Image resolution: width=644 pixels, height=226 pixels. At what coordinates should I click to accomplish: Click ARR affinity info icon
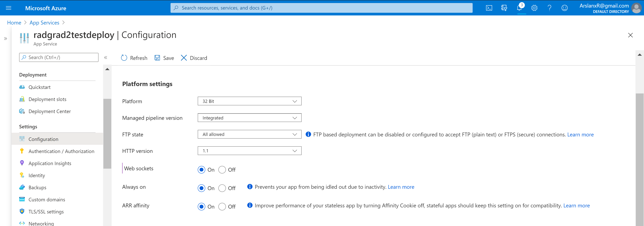coord(250,205)
